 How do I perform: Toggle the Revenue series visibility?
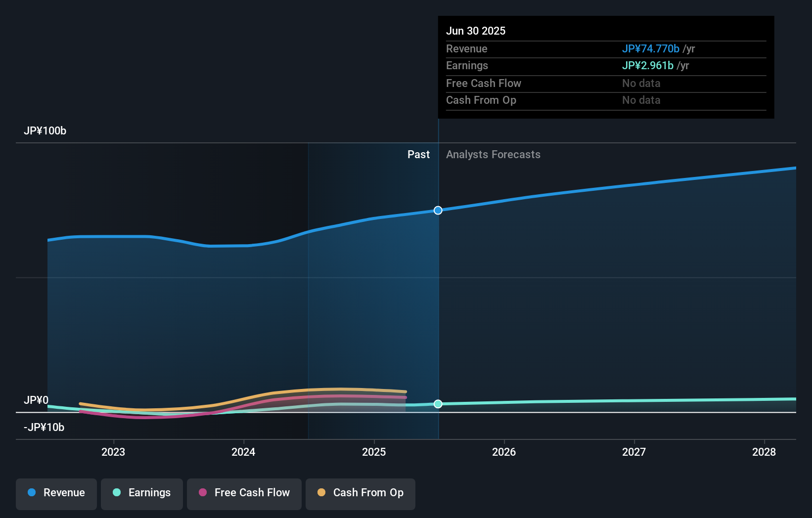[56, 493]
